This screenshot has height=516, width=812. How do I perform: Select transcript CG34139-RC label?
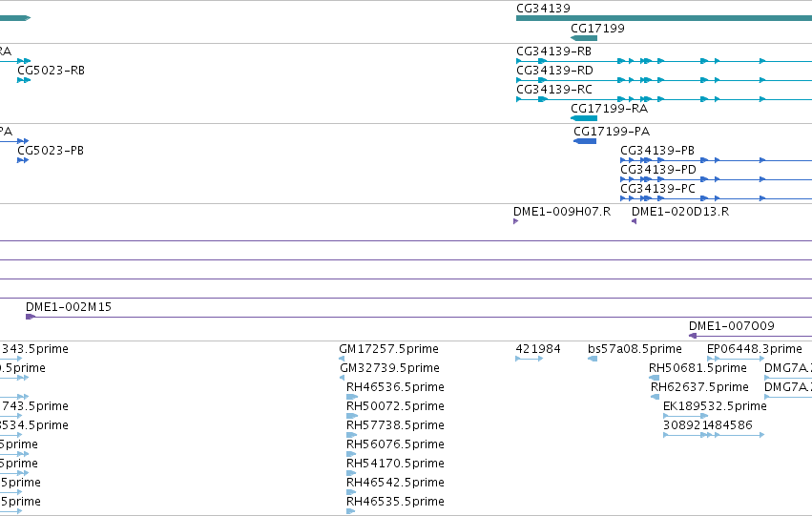[554, 90]
